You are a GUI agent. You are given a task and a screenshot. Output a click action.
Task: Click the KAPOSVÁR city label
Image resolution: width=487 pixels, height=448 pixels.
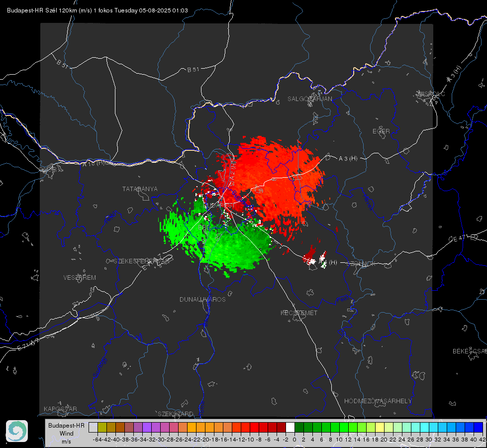point(60,409)
